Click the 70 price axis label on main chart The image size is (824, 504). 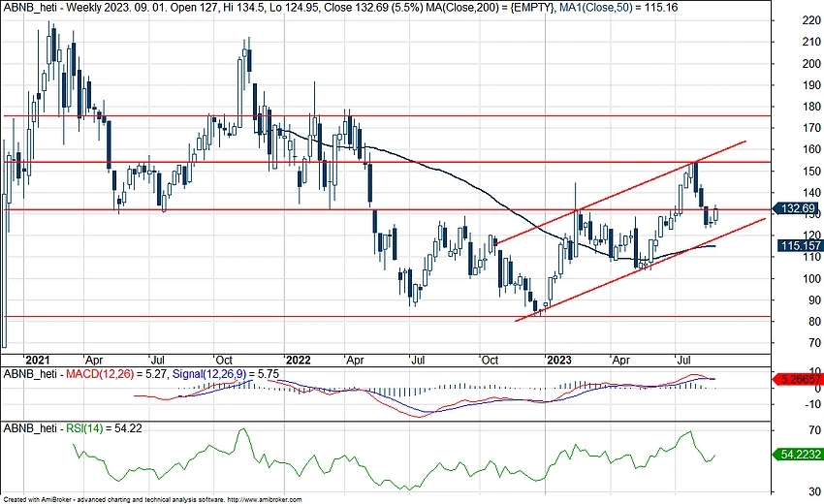coord(814,343)
